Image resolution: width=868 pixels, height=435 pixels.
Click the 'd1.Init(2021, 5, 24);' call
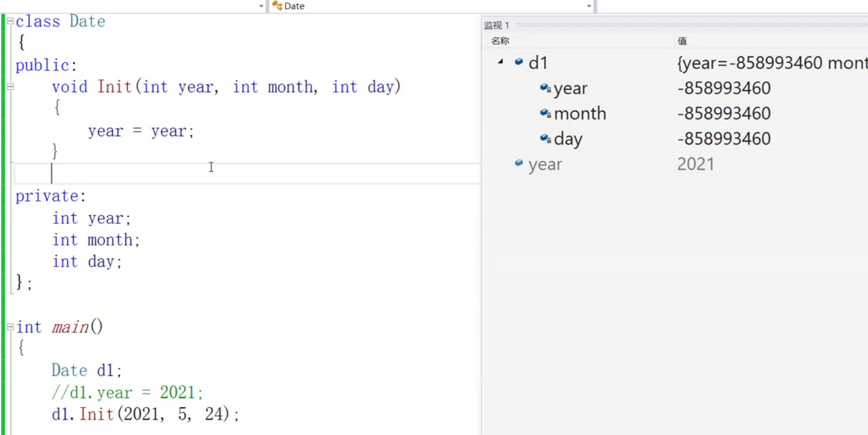pyautogui.click(x=145, y=414)
